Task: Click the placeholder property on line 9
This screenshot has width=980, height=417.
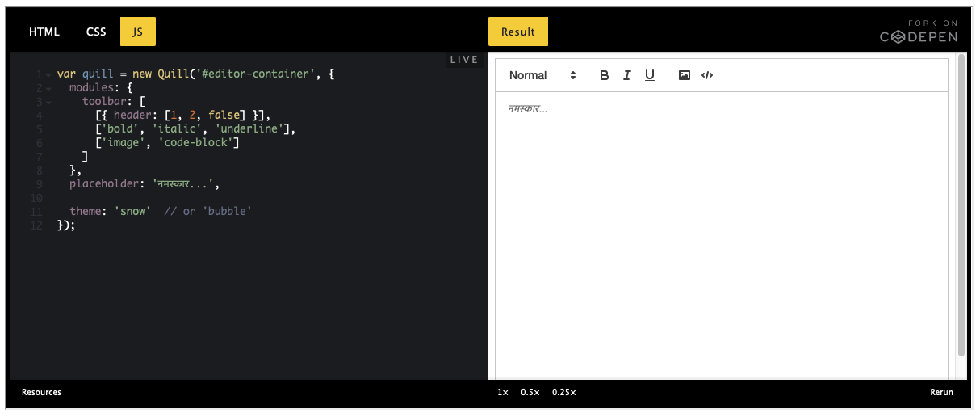Action: 104,183
